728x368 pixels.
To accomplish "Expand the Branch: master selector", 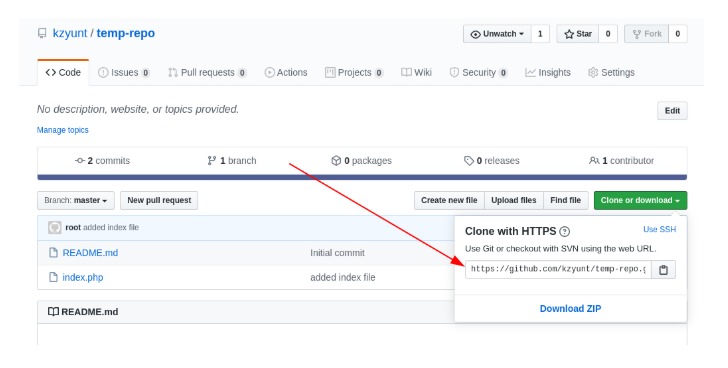I will [x=76, y=200].
